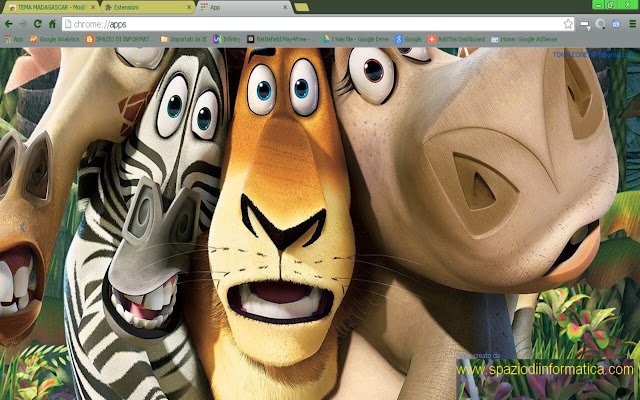
Task: Click the extension icon left of the Chrome menu
Action: (616, 24)
